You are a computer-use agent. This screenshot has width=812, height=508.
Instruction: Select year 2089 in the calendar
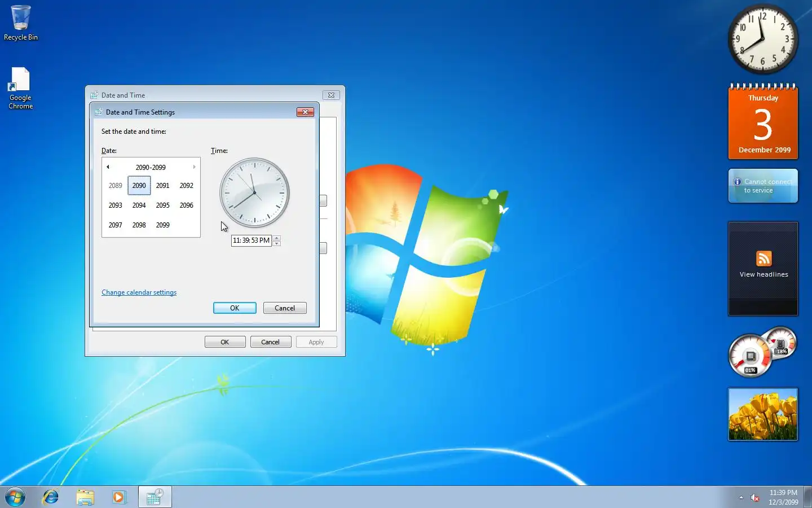click(116, 185)
